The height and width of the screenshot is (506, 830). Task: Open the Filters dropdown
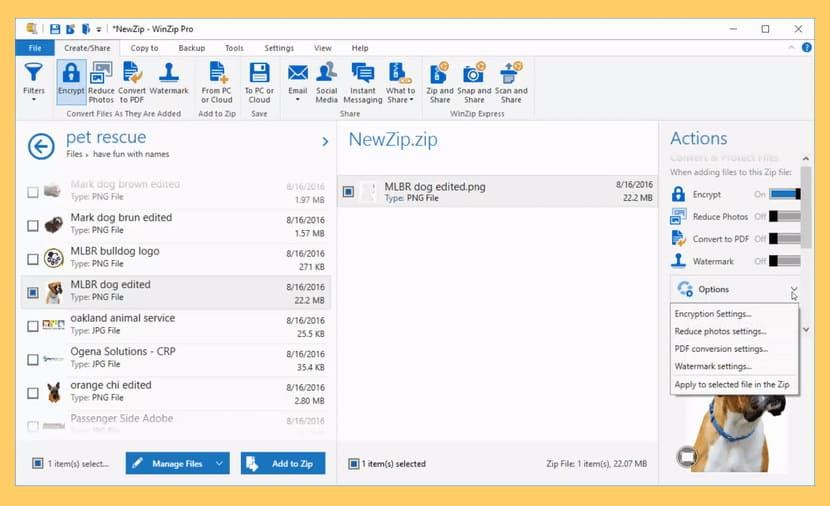[34, 81]
